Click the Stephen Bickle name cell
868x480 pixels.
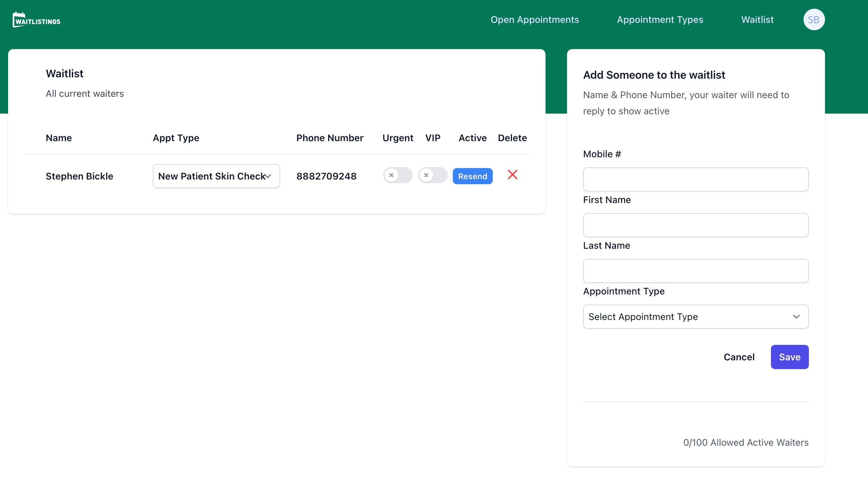click(79, 176)
